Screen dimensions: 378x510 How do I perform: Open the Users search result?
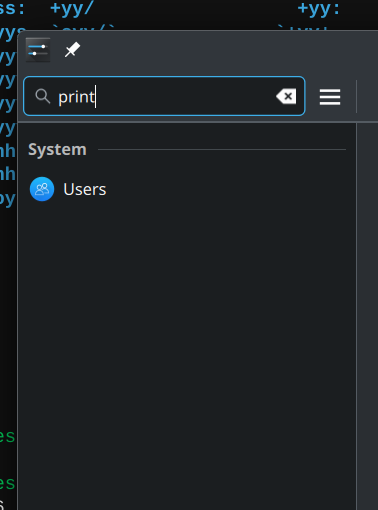(x=187, y=189)
